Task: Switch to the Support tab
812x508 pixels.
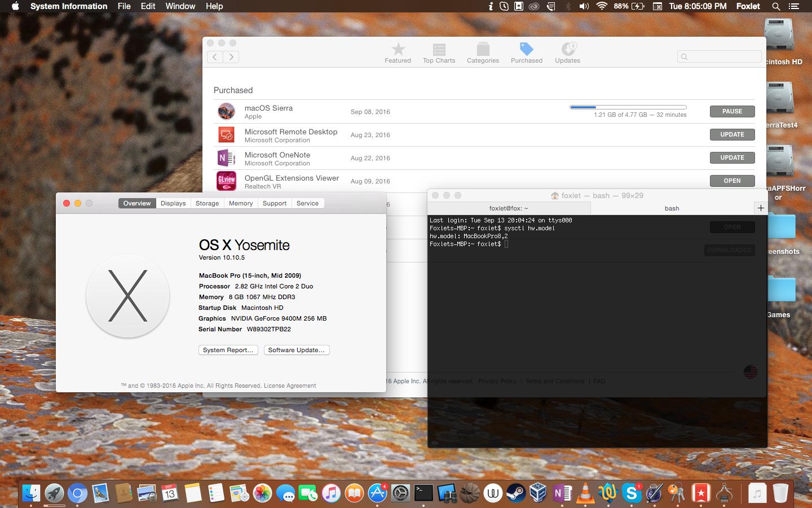Action: point(275,203)
